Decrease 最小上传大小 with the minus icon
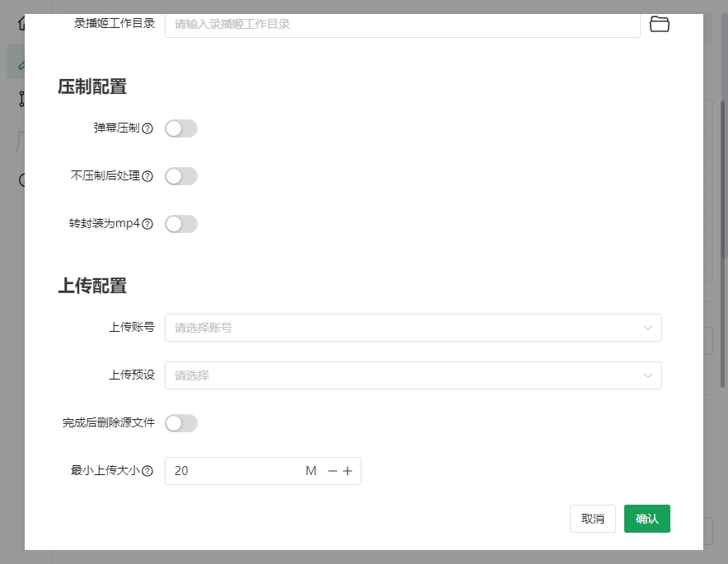This screenshot has height=564, width=728. click(x=333, y=471)
